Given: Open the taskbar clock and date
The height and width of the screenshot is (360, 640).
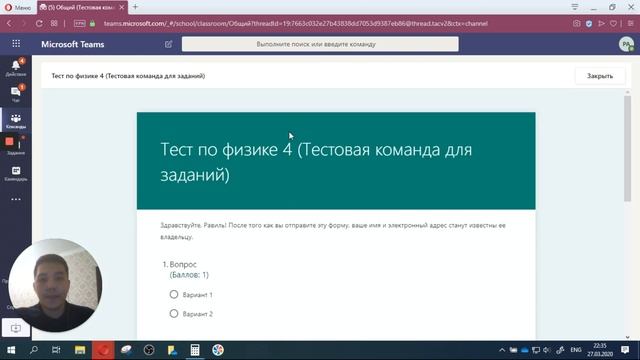Looking at the screenshot, I should (x=600, y=350).
